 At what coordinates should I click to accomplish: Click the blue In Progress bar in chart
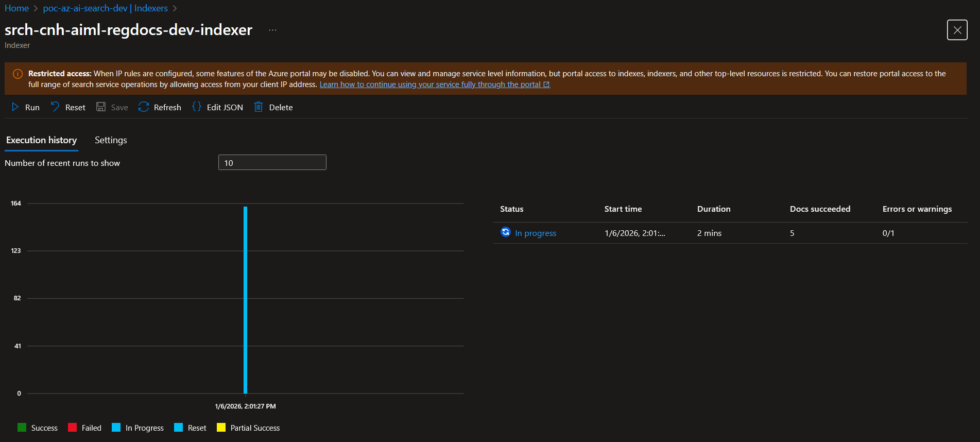click(245, 300)
